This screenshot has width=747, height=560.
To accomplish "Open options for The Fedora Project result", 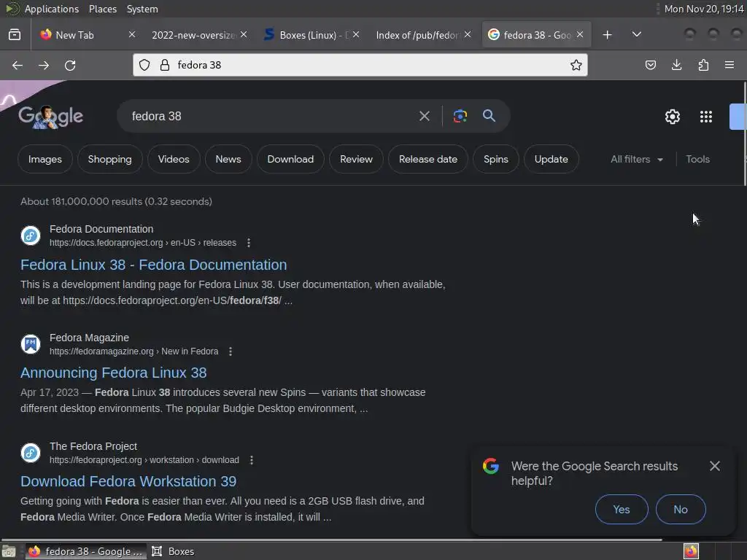I will point(252,460).
